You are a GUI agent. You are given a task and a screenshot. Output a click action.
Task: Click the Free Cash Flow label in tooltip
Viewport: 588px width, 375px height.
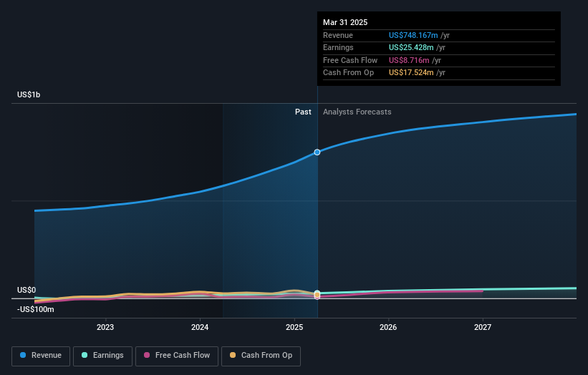[x=350, y=60]
